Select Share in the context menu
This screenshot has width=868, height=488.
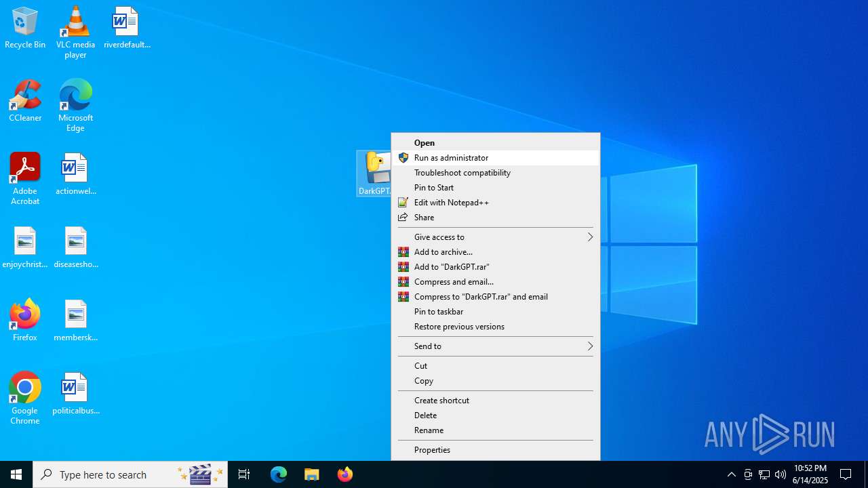pos(495,217)
